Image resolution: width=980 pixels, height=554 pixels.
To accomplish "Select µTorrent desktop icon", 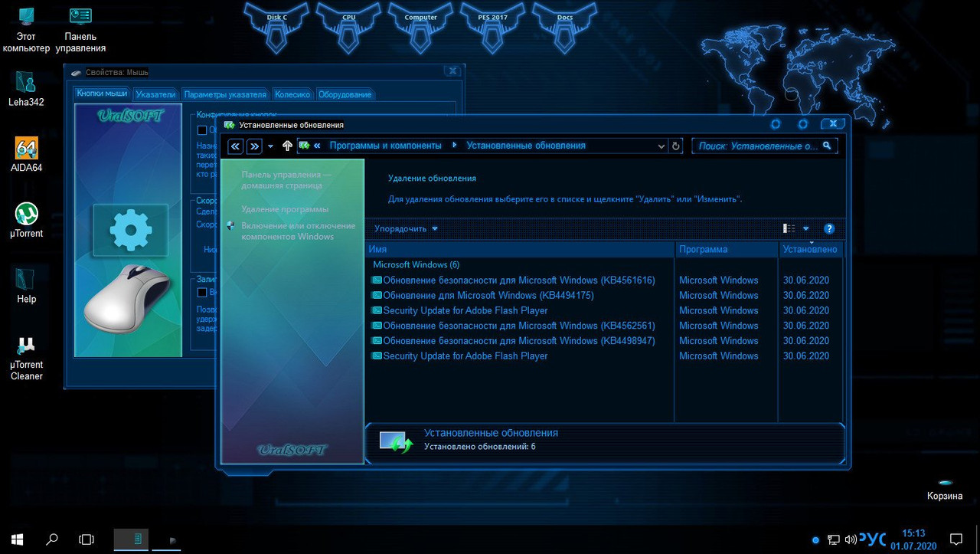I will [26, 220].
